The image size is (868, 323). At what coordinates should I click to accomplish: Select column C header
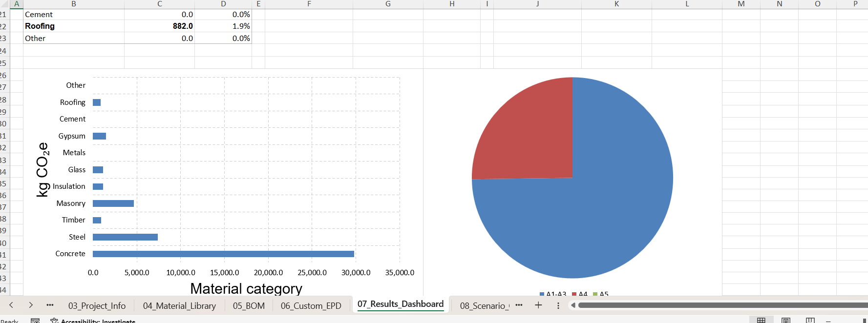(160, 4)
